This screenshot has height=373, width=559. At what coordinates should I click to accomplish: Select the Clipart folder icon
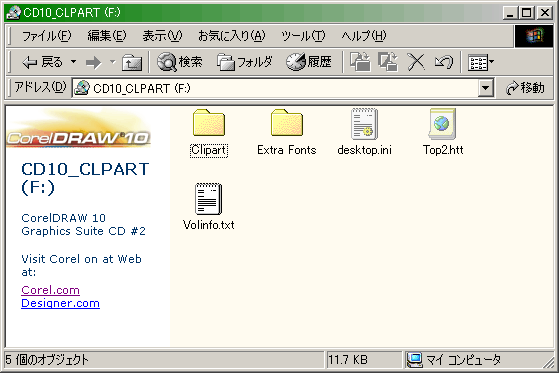coord(209,123)
